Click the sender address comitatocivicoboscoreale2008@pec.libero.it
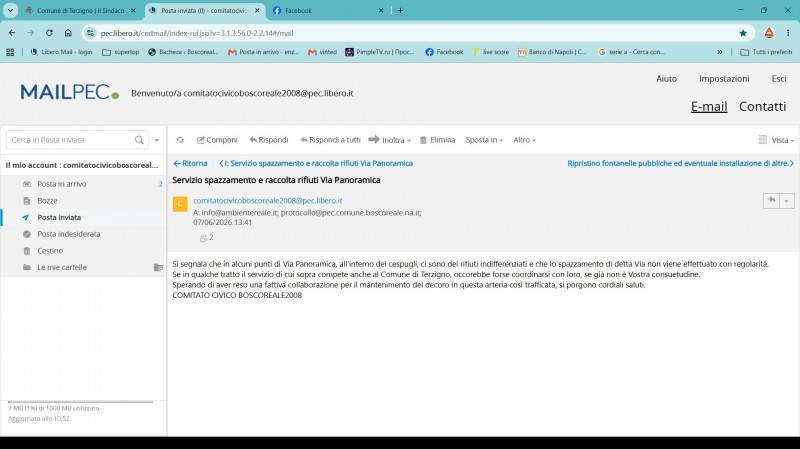 point(267,201)
